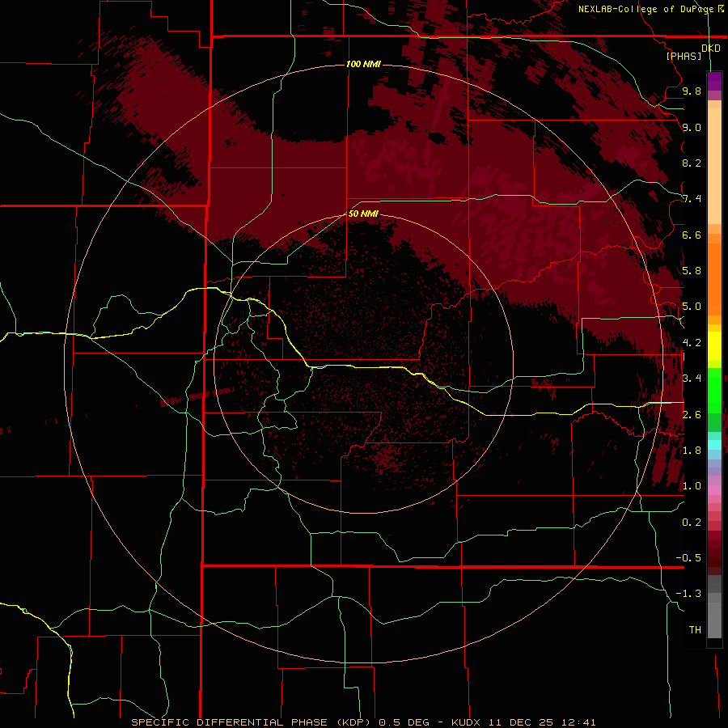
Task: Click the 5.8 color scale value
Action: coord(692,270)
